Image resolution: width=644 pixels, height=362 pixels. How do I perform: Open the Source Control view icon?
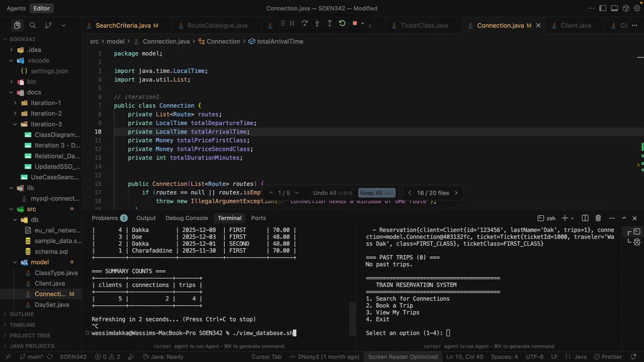tap(48, 25)
